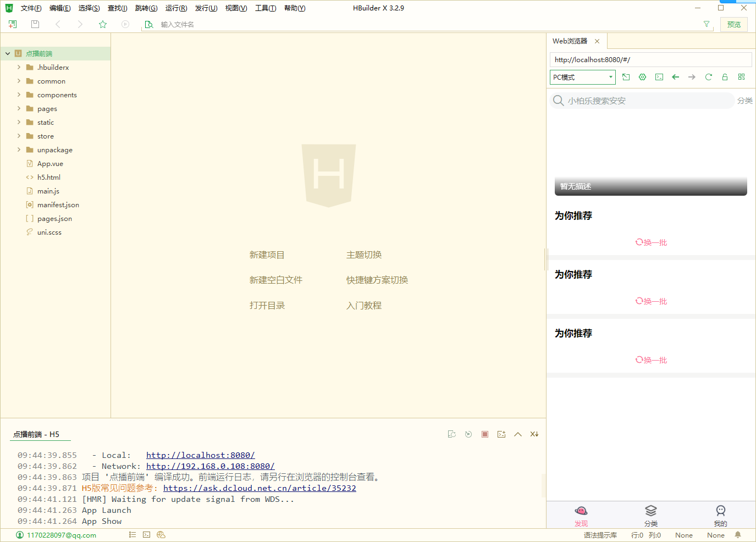Screen dimensions: 756x542
Task: Click the 语法提示库 status bar entry
Action: point(600,535)
